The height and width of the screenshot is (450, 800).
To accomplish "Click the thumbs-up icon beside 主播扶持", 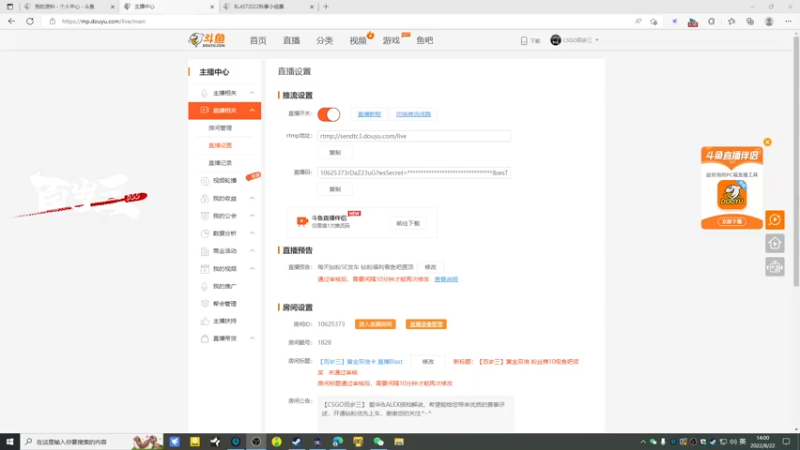I will point(205,321).
